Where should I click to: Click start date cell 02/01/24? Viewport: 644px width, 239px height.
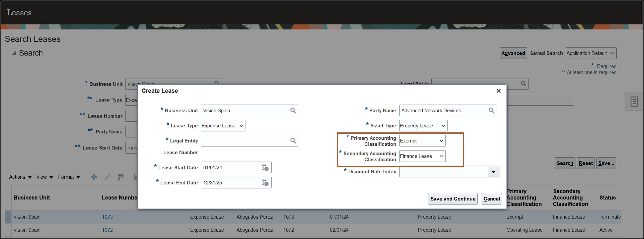339,230
